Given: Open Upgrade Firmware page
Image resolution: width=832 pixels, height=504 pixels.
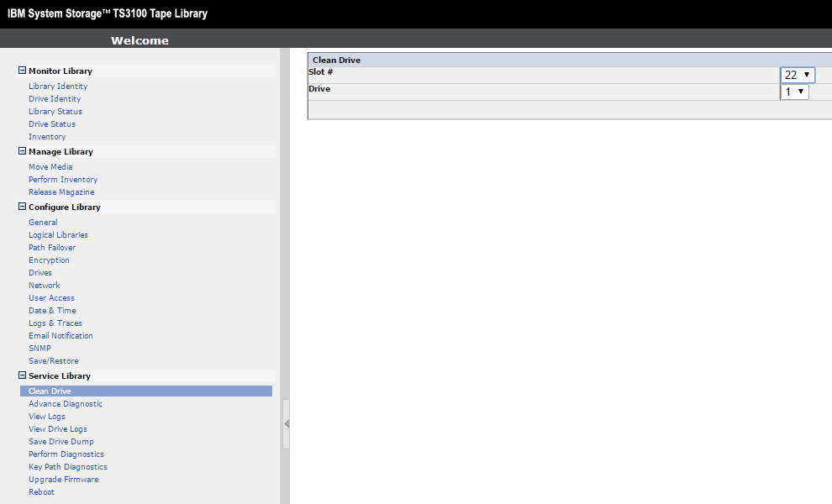Looking at the screenshot, I should (64, 480).
